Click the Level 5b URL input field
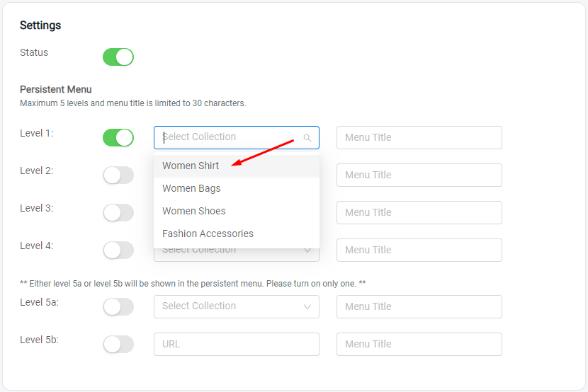 coord(236,344)
